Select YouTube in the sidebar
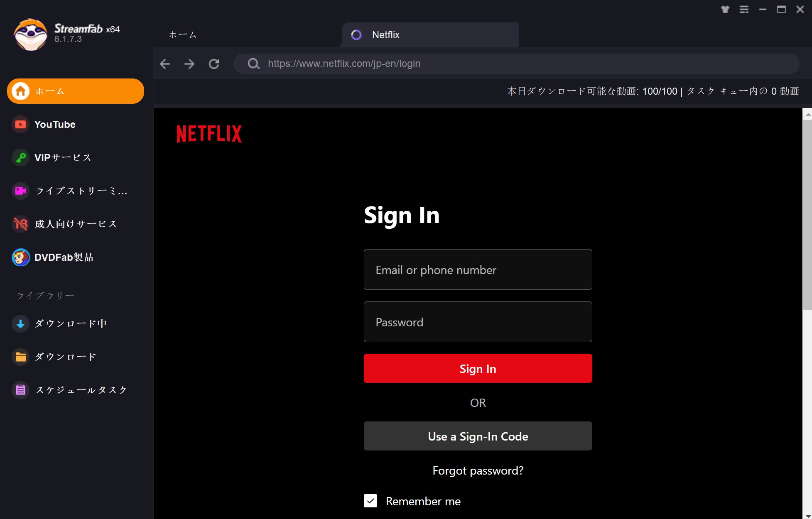The width and height of the screenshot is (812, 519). pos(76,124)
